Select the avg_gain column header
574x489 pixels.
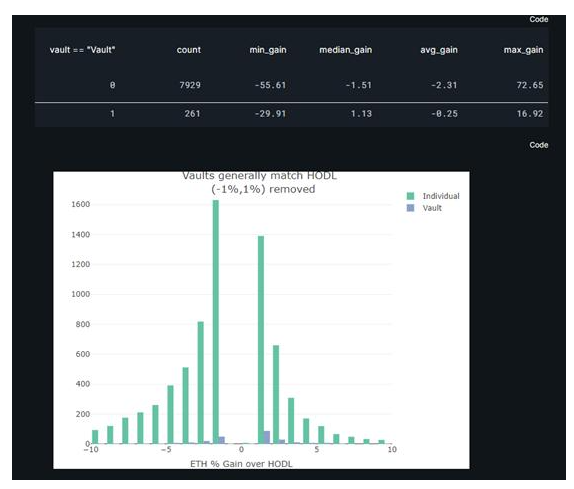tap(439, 50)
